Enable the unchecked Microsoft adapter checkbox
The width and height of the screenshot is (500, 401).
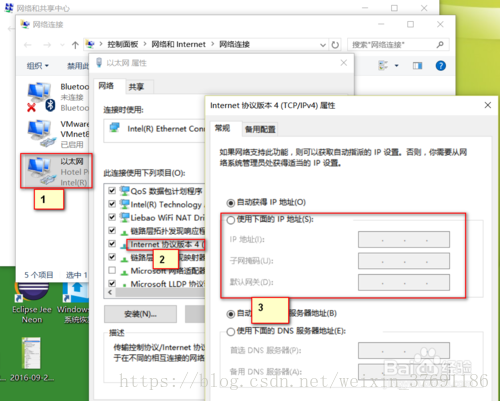coord(112,270)
